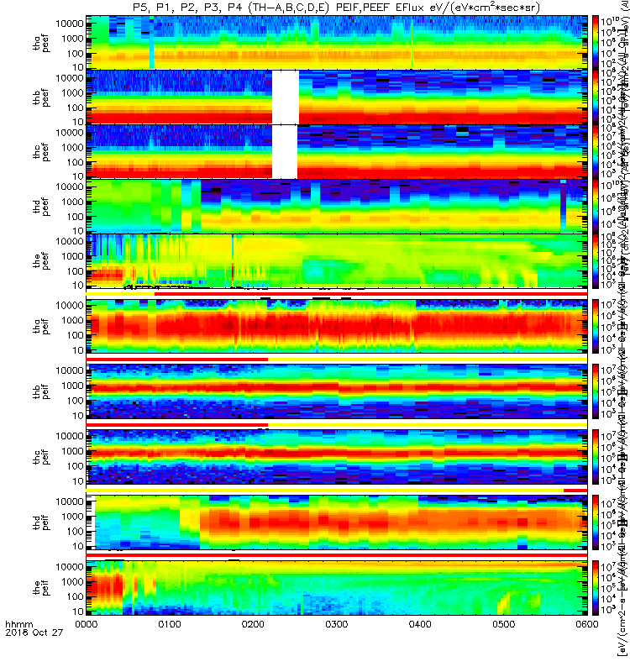Click the 0300 time axis label
The height and width of the screenshot is (672, 630).
tap(337, 624)
